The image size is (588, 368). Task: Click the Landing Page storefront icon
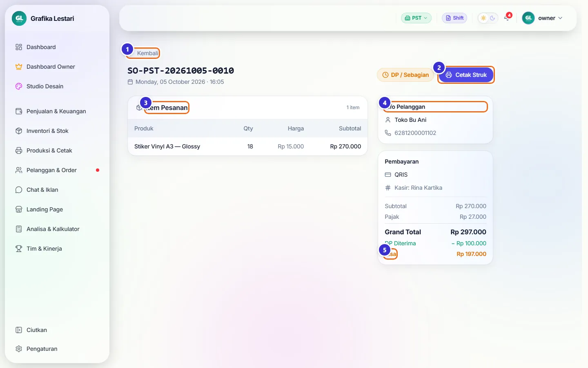click(x=19, y=209)
